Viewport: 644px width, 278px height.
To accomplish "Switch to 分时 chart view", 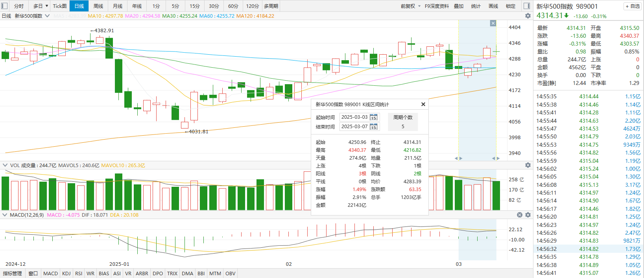I will click(x=19, y=6).
